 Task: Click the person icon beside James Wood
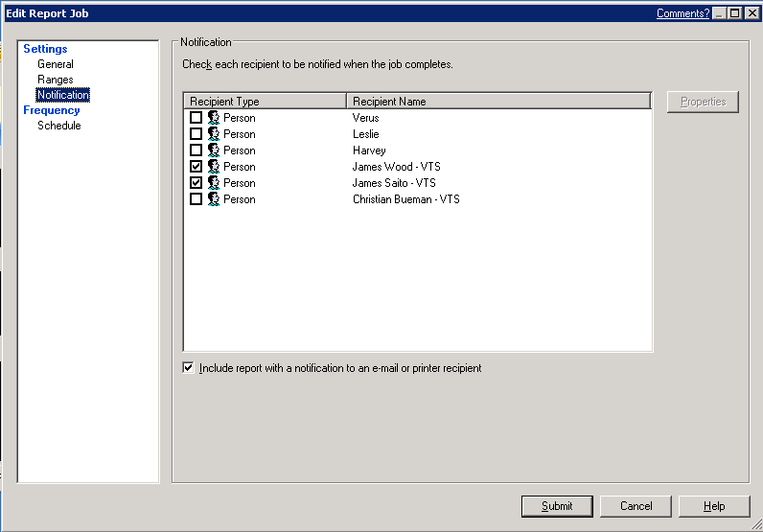coord(214,167)
